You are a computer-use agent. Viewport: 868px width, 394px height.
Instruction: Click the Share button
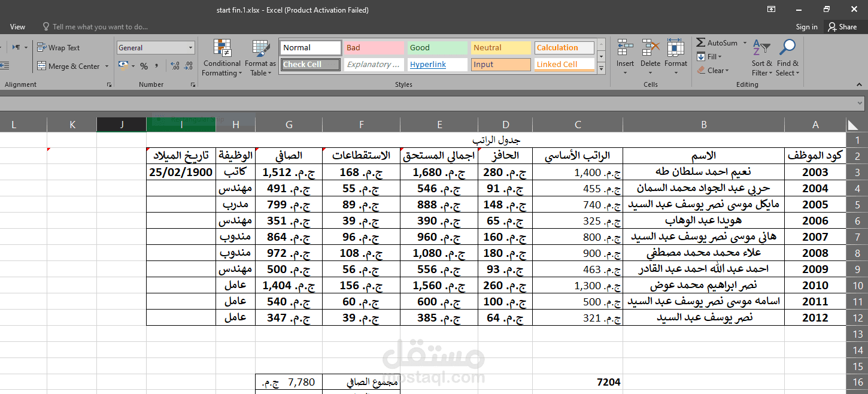click(x=842, y=27)
